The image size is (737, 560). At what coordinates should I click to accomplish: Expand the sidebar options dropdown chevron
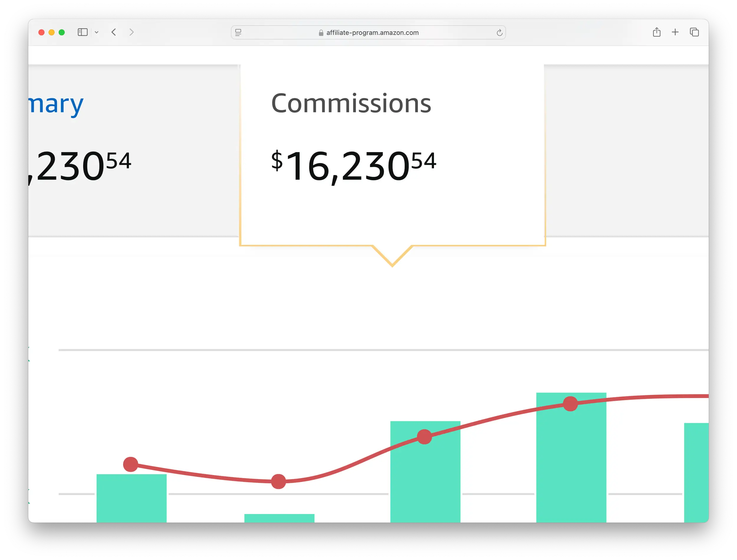pos(97,32)
